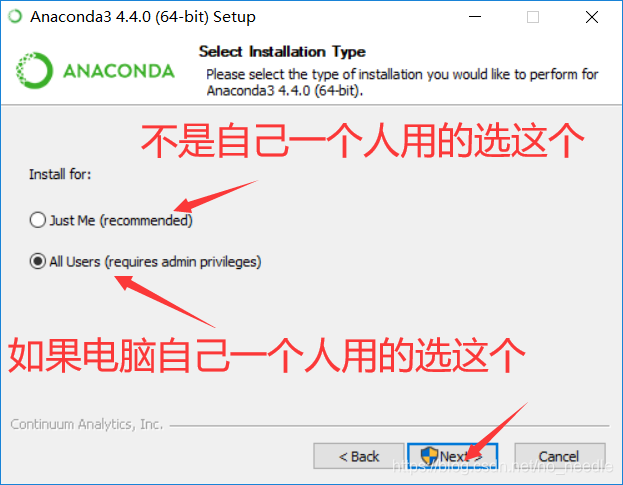Click the green Anaconda ring logo
623x485 pixels.
pyautogui.click(x=34, y=71)
